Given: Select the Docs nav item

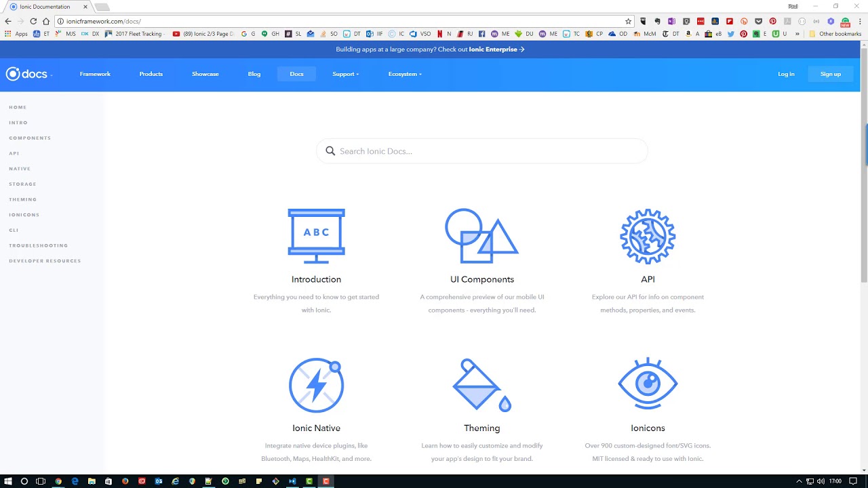Looking at the screenshot, I should (296, 74).
